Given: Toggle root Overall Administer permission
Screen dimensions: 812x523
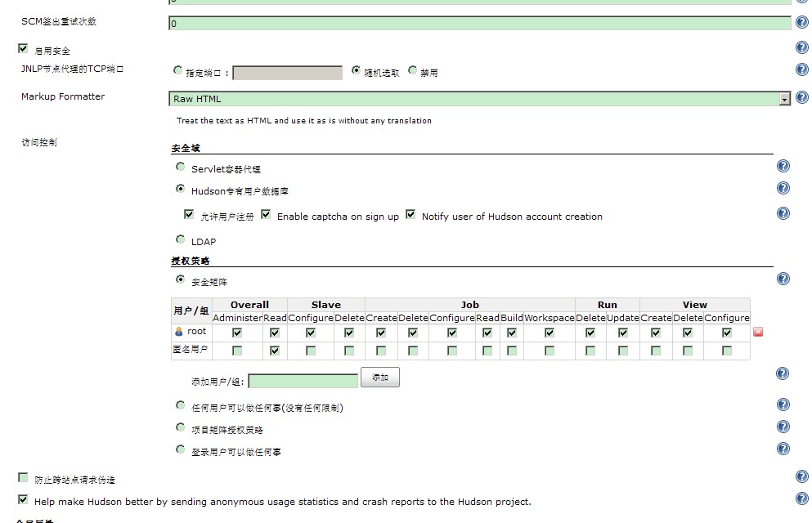Looking at the screenshot, I should click(237, 333).
